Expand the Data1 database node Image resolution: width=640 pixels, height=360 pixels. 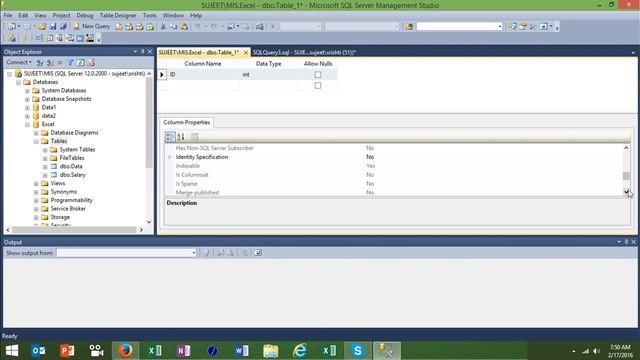click(27, 108)
